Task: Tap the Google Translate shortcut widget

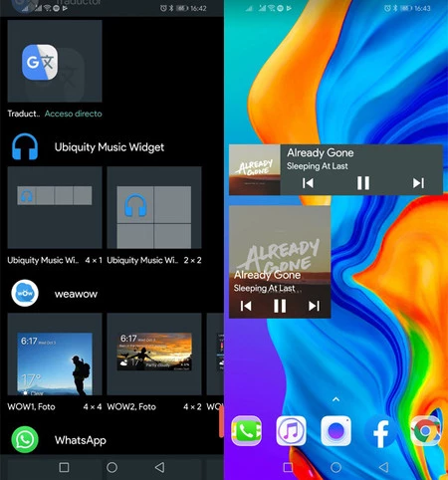Action: 55,61
